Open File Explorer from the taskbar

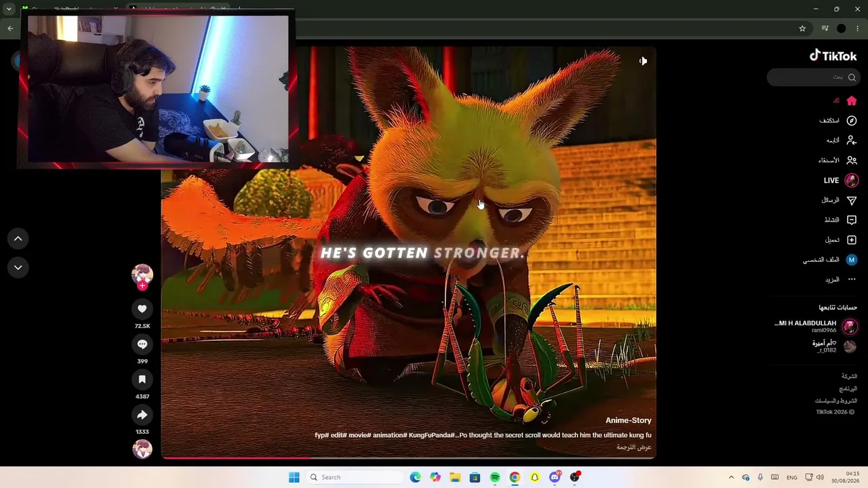click(x=455, y=477)
